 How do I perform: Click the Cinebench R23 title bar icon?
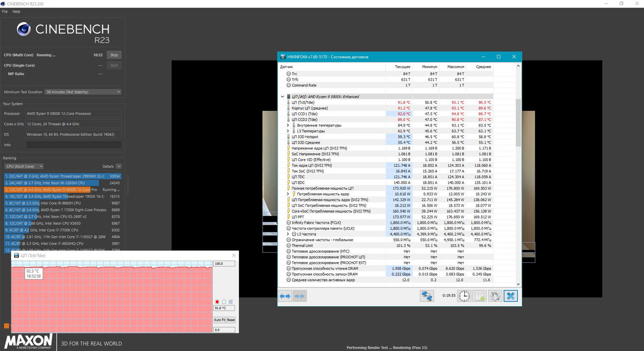coord(4,4)
